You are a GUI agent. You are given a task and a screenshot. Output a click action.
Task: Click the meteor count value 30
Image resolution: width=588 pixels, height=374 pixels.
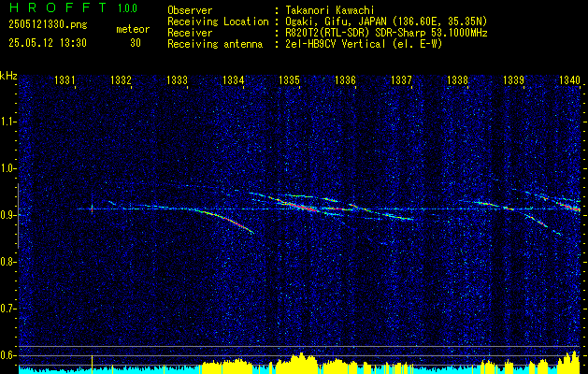click(x=136, y=43)
